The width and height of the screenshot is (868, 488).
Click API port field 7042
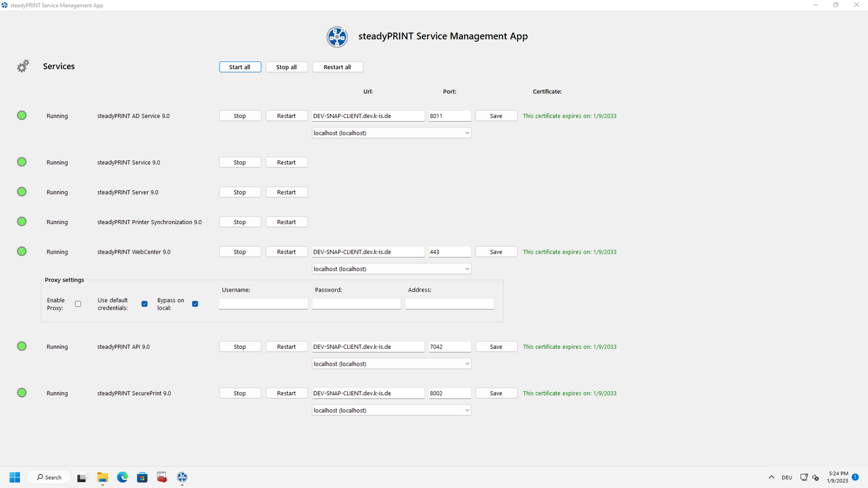pyautogui.click(x=450, y=346)
